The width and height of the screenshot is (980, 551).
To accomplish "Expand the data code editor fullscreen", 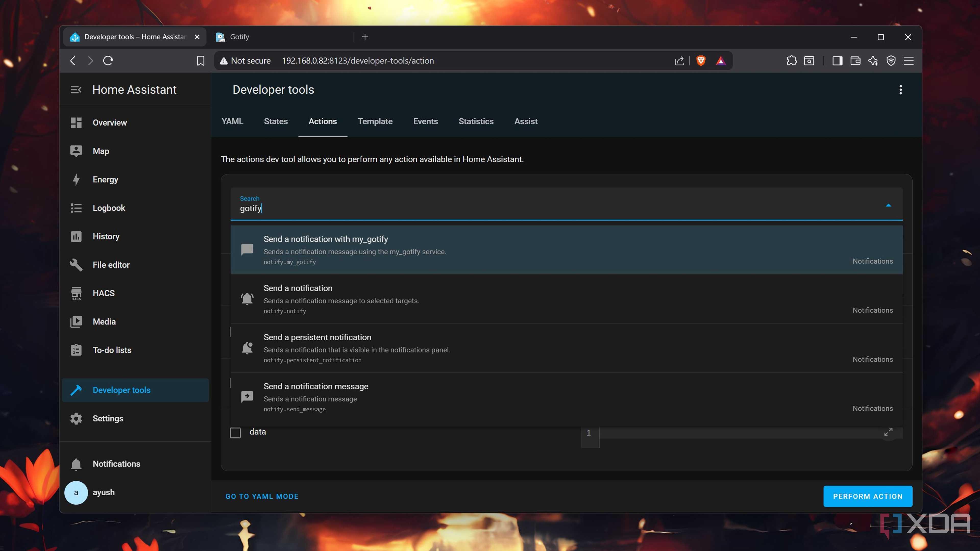I will pyautogui.click(x=888, y=432).
